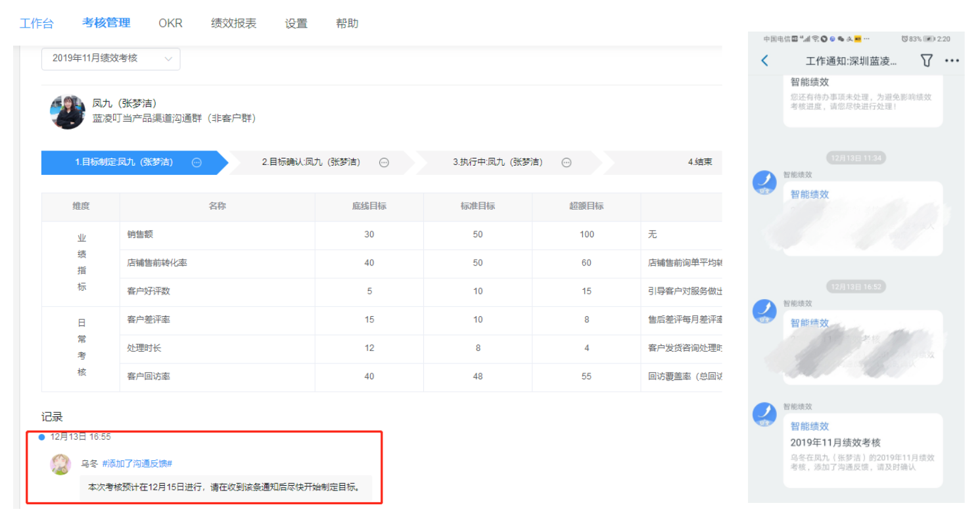Screen dimensions: 980x520
Task: Open the OKR tab
Action: (x=170, y=23)
